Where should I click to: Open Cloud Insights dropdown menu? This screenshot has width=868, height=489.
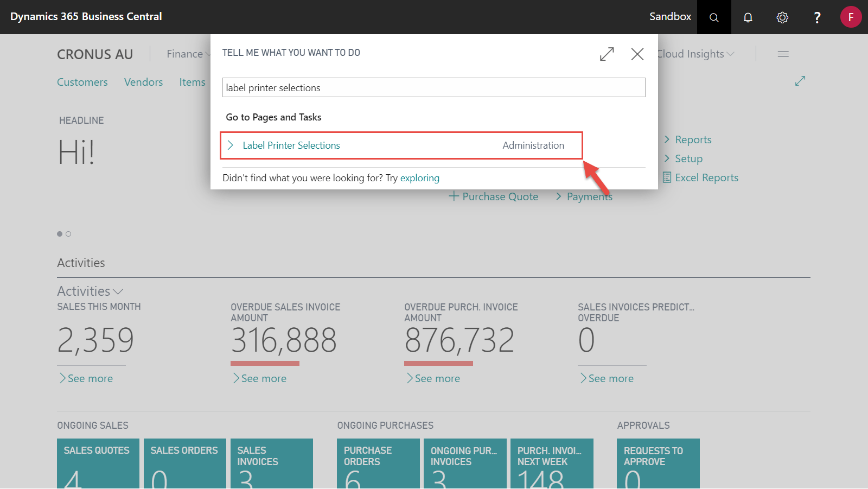(x=695, y=54)
